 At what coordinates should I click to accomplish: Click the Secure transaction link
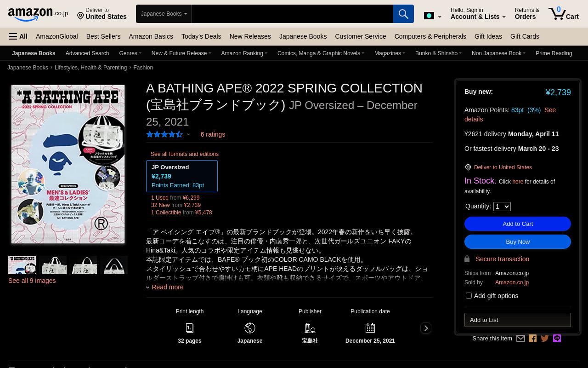coord(503,259)
